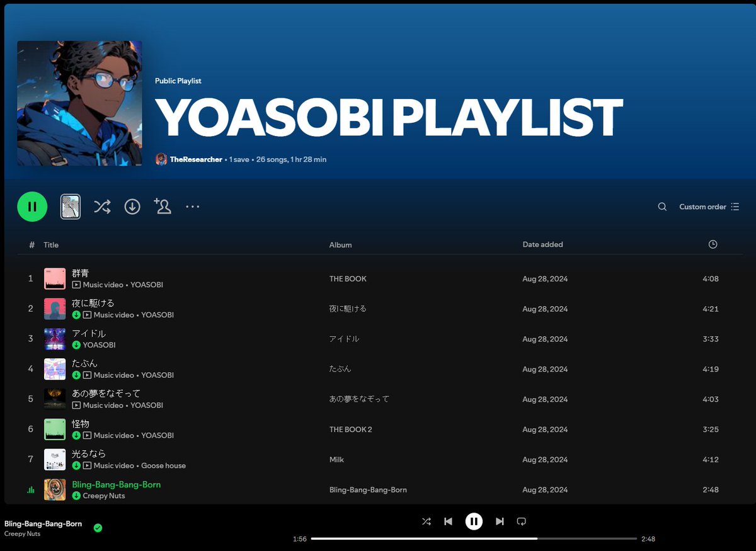756x551 pixels.
Task: Open the たぶん album link
Action: 340,369
